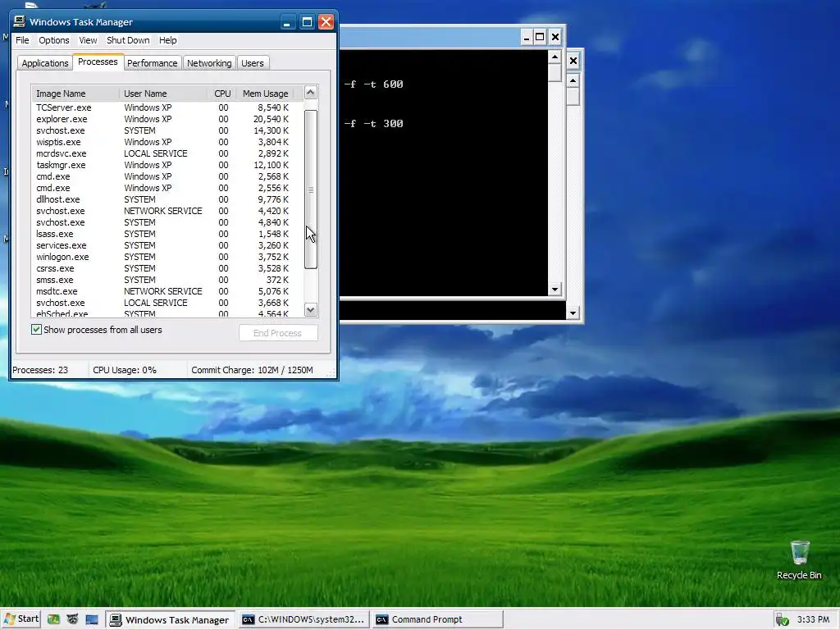Click the raccoon quick launch icon
Viewport: 840px width, 630px height.
pos(72,619)
